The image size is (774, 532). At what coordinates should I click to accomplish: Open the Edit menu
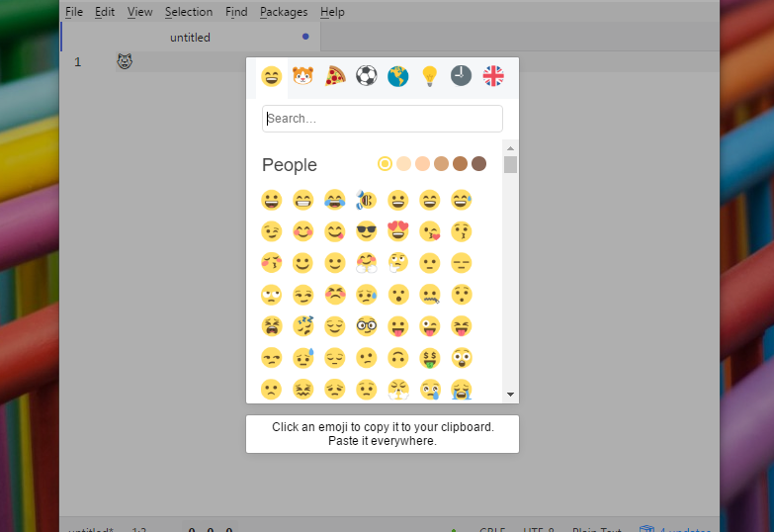[105, 12]
